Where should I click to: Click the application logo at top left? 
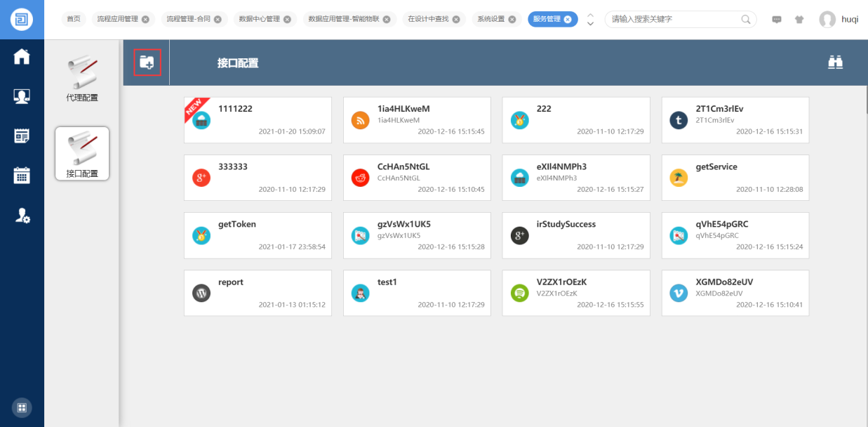[x=22, y=19]
